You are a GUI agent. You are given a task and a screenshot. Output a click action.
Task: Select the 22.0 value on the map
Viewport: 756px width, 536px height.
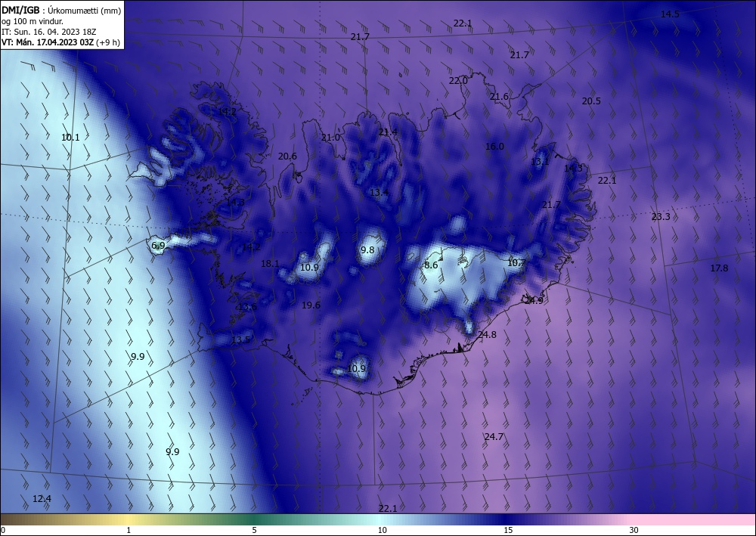tap(458, 81)
